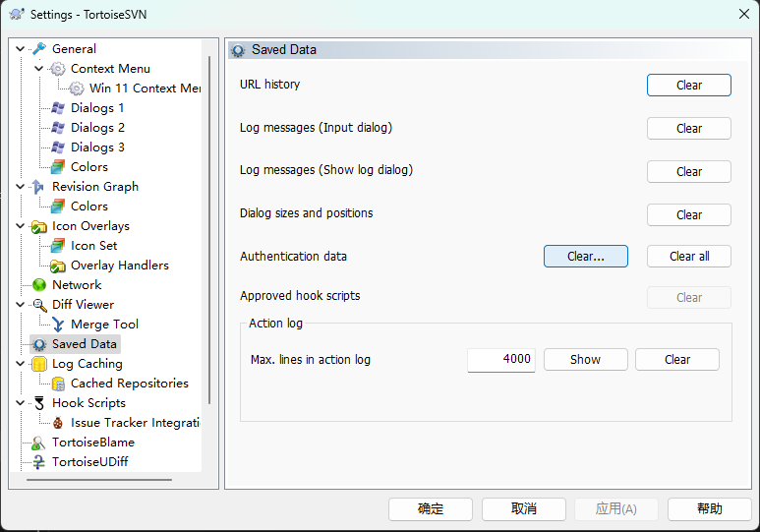Click the Issue Tracker Integration bug icon
This screenshot has width=760, height=532.
(58, 423)
